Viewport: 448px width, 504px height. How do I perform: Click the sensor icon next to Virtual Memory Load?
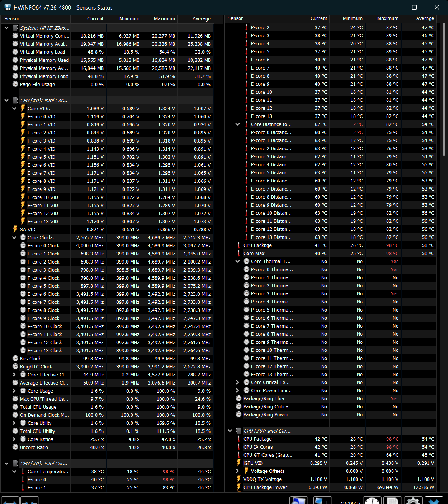coord(15,52)
